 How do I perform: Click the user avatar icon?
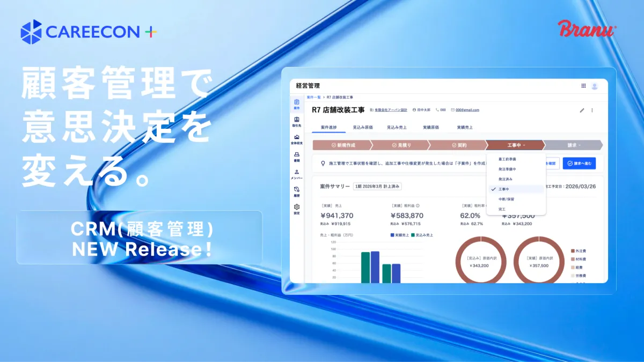[x=595, y=86]
